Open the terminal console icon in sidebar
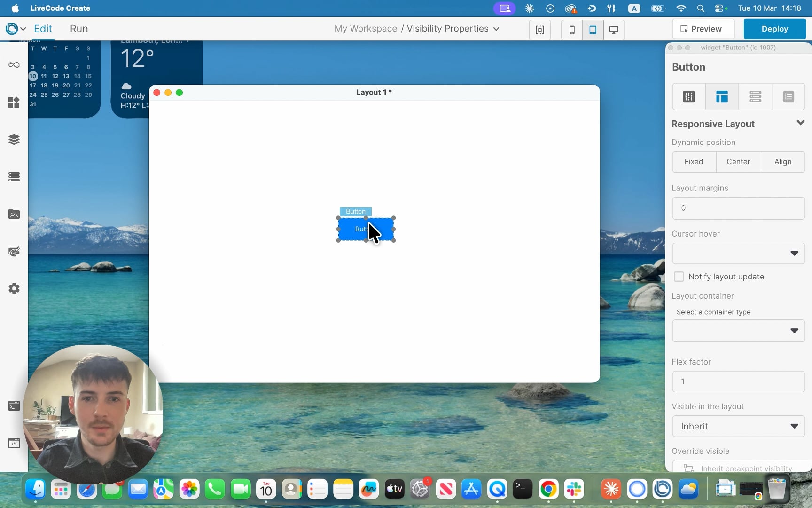Viewport: 812px width, 508px height. coord(14,406)
